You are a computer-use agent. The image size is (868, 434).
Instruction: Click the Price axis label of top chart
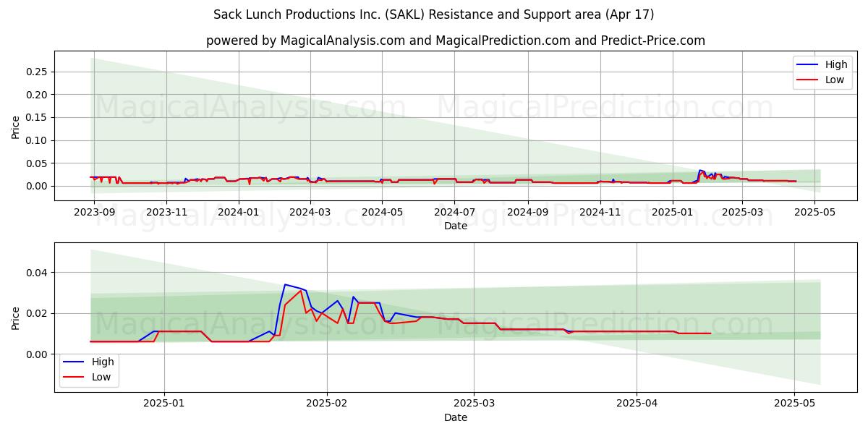click(16, 126)
